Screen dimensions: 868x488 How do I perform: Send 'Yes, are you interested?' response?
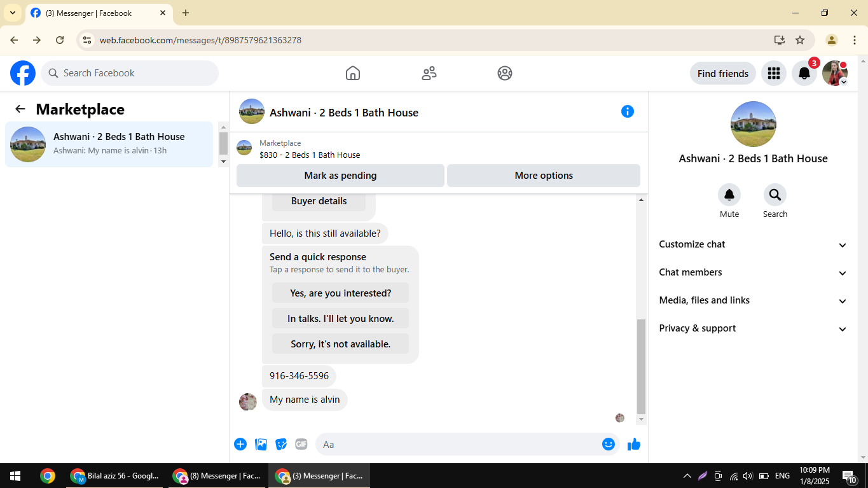340,293
